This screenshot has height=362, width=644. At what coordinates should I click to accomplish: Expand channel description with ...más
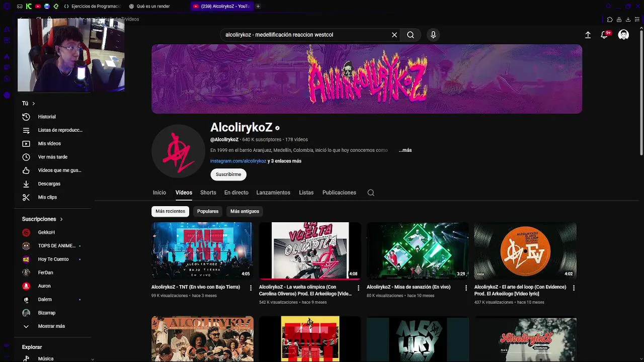pos(405,150)
